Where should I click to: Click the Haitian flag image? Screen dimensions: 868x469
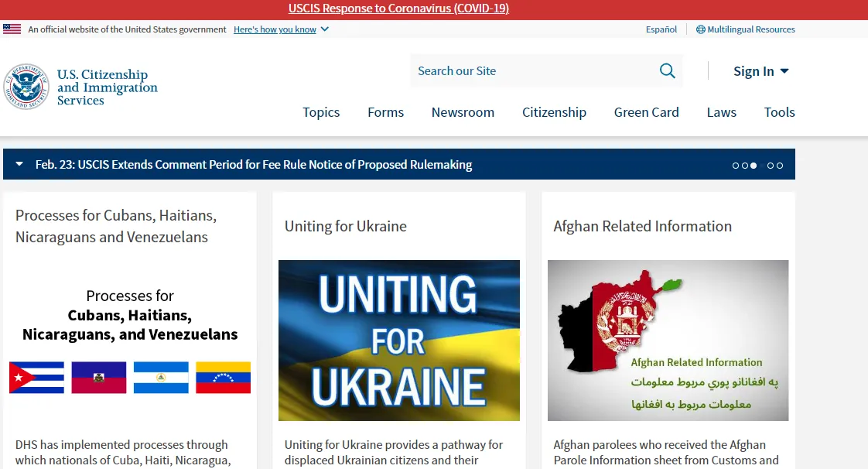[98, 378]
